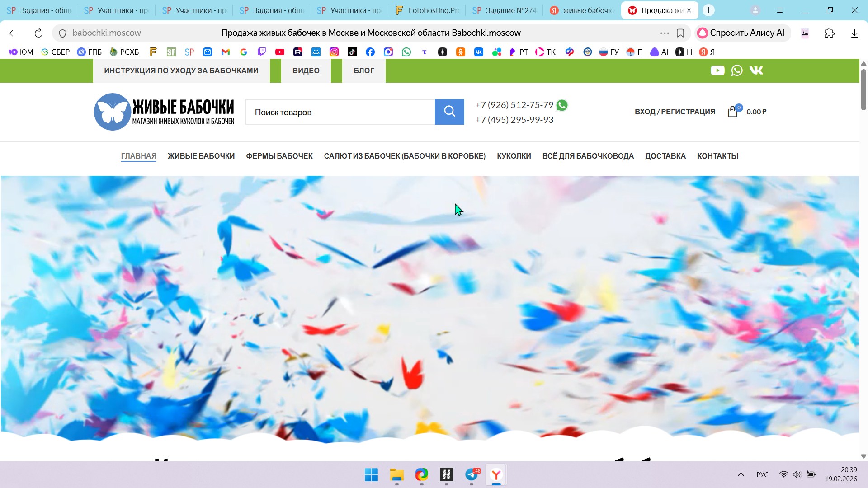Image resolution: width=868 pixels, height=488 pixels.
Task: Switch to the Fotohosting.Pro tab
Action: point(427,10)
